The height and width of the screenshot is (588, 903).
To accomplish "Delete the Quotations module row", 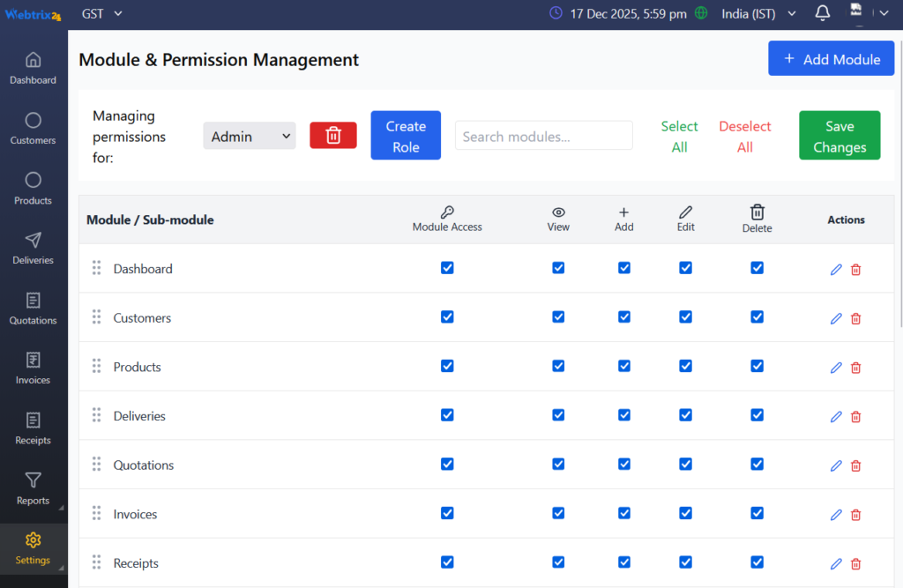I will click(855, 465).
